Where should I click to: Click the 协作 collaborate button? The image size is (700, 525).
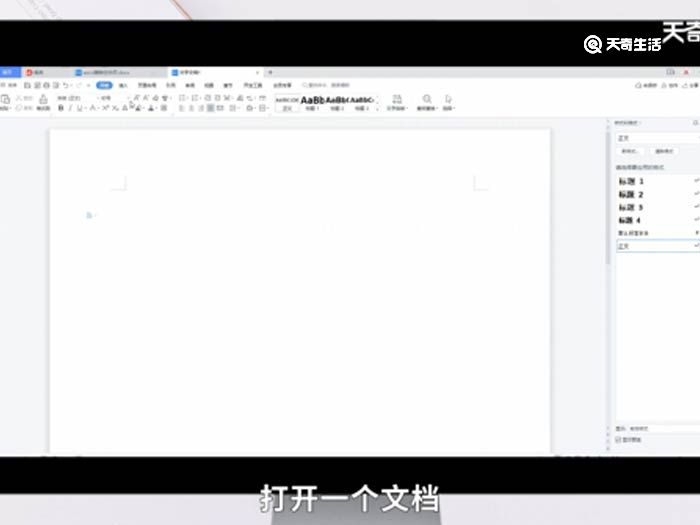pos(671,85)
